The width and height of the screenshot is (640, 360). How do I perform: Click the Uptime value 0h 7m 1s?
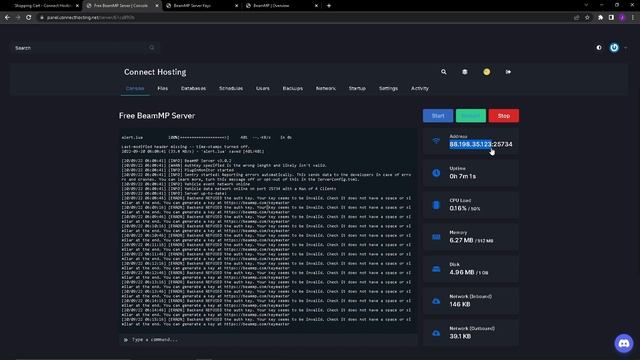(x=462, y=176)
